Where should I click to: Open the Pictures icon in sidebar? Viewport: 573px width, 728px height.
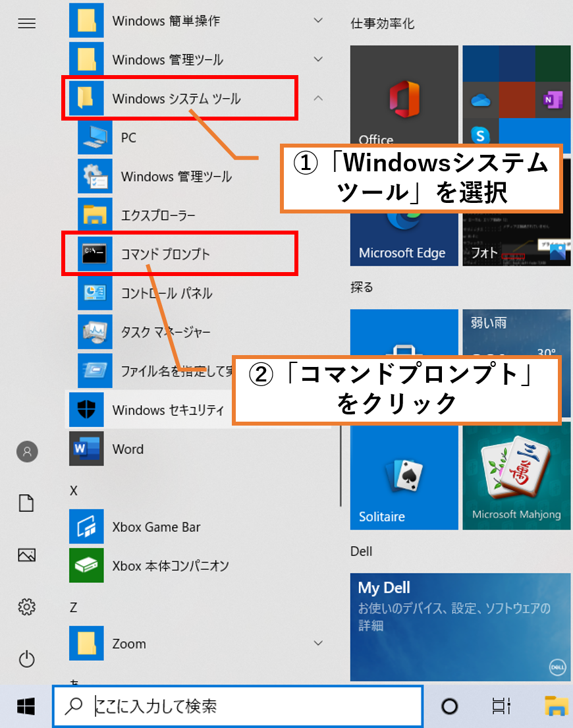(x=26, y=555)
